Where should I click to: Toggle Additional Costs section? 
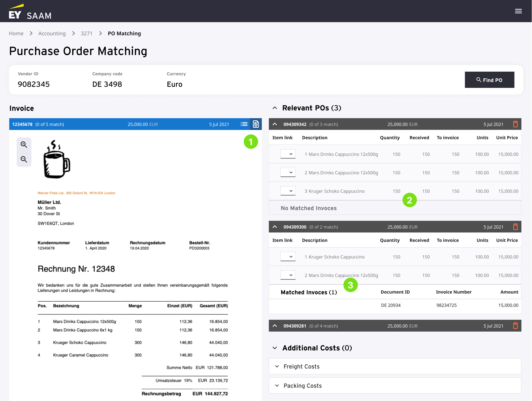pyautogui.click(x=275, y=348)
